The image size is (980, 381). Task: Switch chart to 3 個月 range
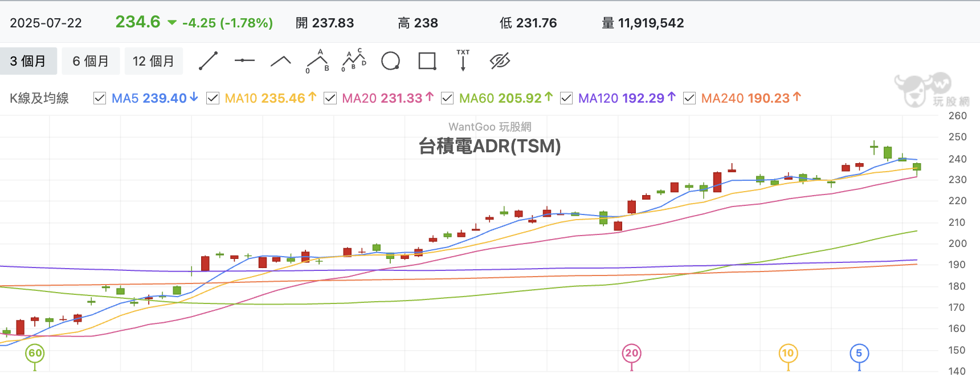pyautogui.click(x=28, y=61)
